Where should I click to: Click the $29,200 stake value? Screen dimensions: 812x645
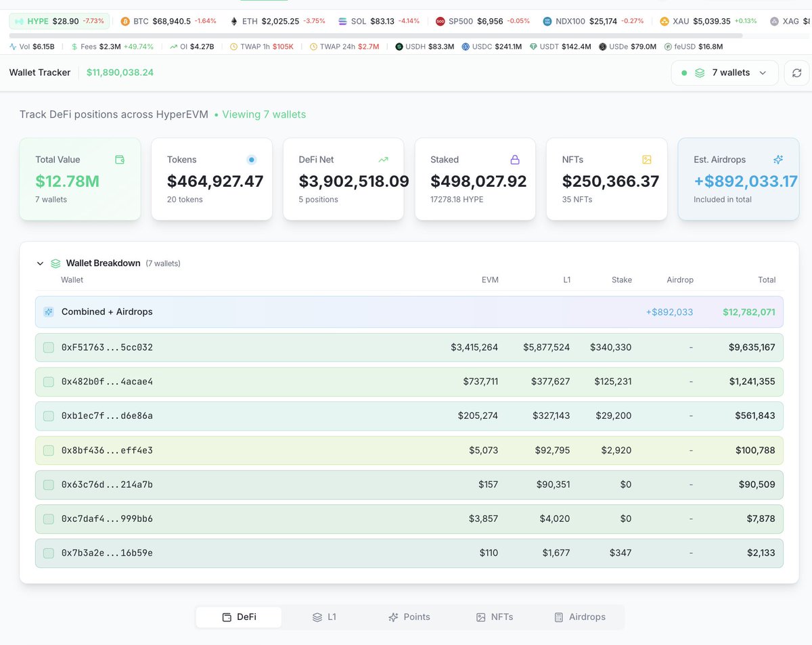(x=614, y=416)
